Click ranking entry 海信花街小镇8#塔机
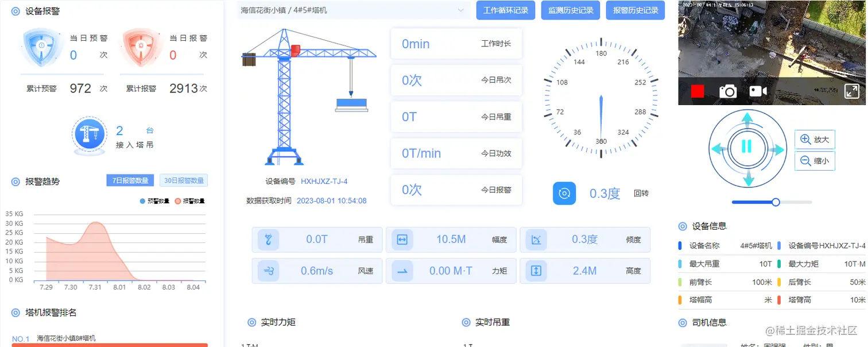The width and height of the screenshot is (868, 347). click(66, 338)
